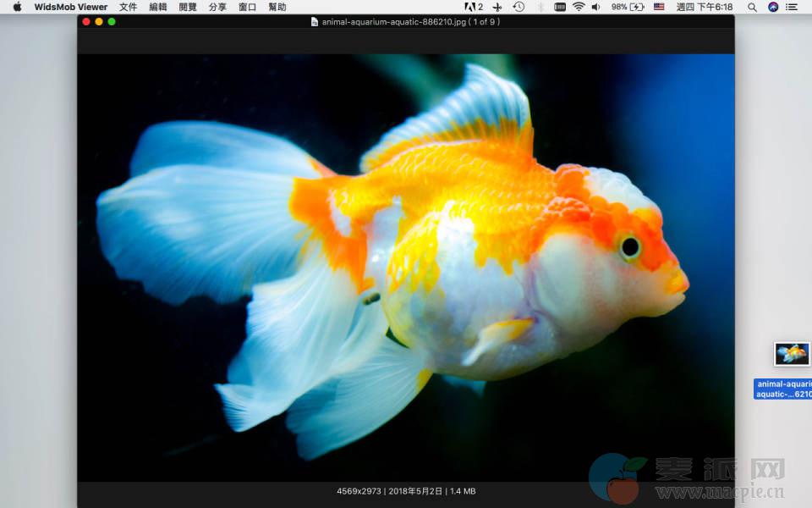Image resolution: width=812 pixels, height=508 pixels.
Task: Open the Time Machine menu bar icon
Action: 518,7
